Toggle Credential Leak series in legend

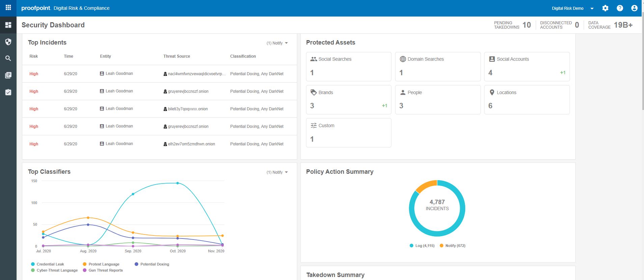pos(47,264)
